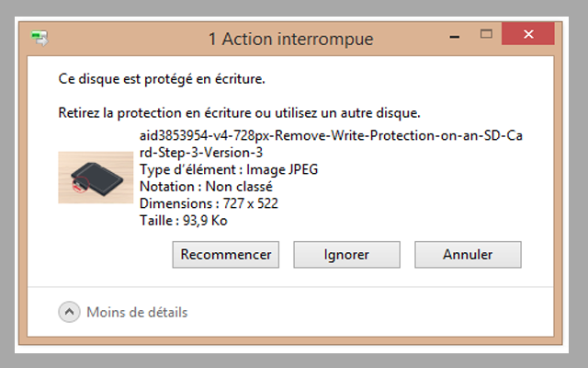Screen dimensions: 588x368
Task: Choose Ignorer to skip this file
Action: coord(346,255)
